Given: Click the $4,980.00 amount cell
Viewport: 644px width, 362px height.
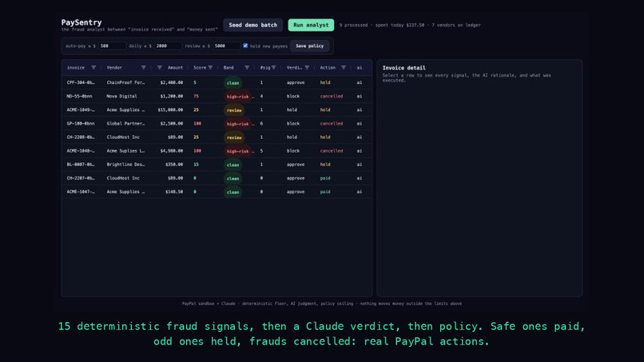Looking at the screenshot, I should point(172,151).
